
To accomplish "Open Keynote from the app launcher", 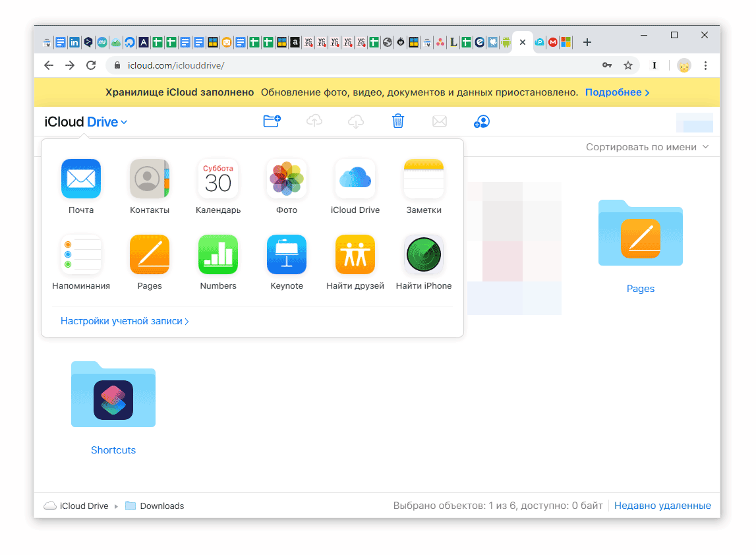I will tap(287, 254).
